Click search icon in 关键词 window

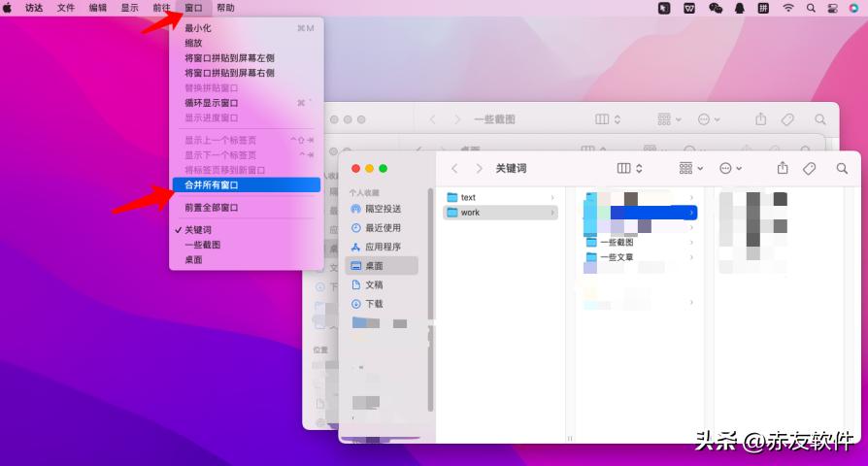(842, 168)
